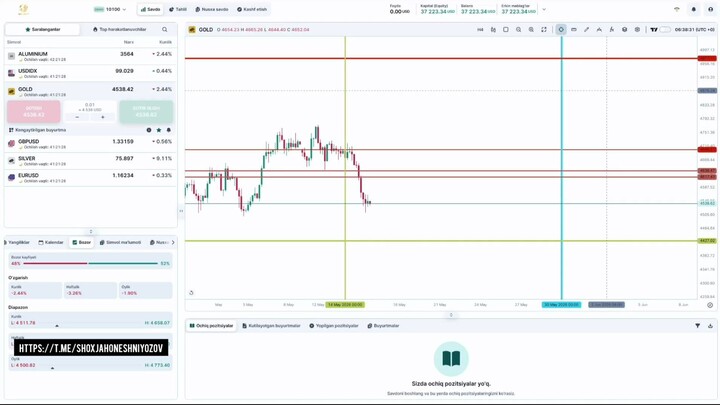
Task: Click the connection signal icon at top right
Action: coord(676,9)
